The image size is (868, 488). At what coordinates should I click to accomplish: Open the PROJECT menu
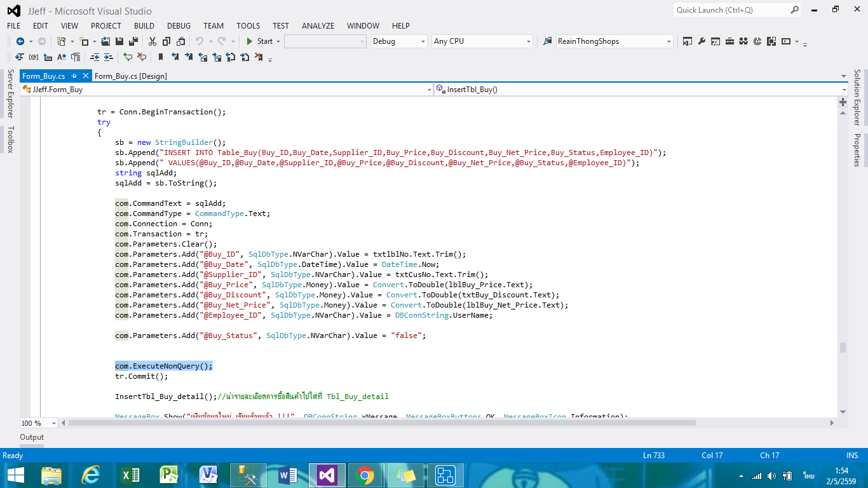(106, 26)
